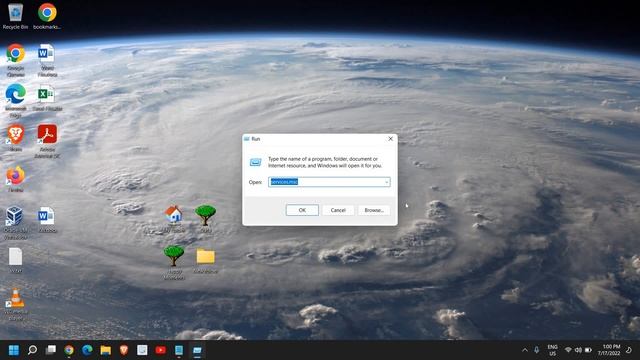
Task: Select the Google Chrome desktop shortcut
Action: pos(16,60)
